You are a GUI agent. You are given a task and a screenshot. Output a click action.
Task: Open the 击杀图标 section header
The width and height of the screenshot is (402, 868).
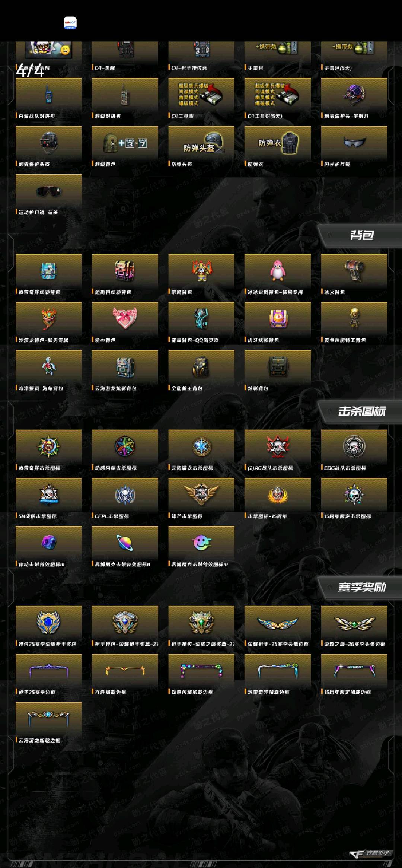click(361, 411)
